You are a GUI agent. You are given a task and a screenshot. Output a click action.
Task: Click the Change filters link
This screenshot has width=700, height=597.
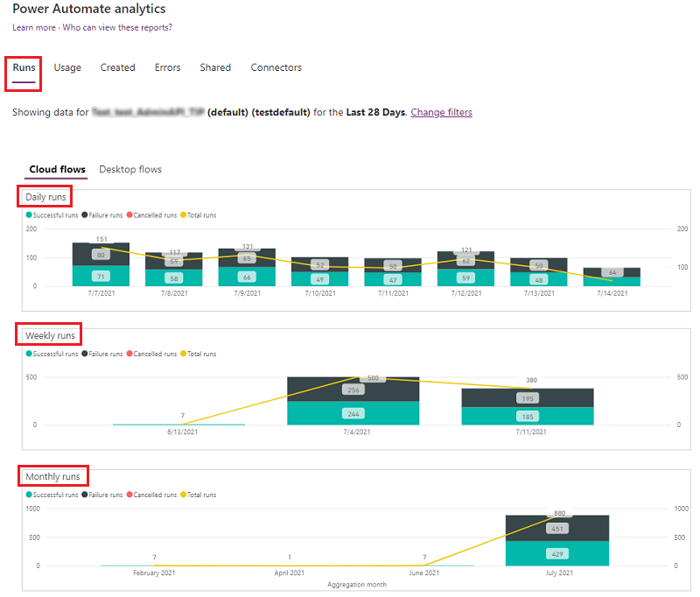[x=441, y=112]
